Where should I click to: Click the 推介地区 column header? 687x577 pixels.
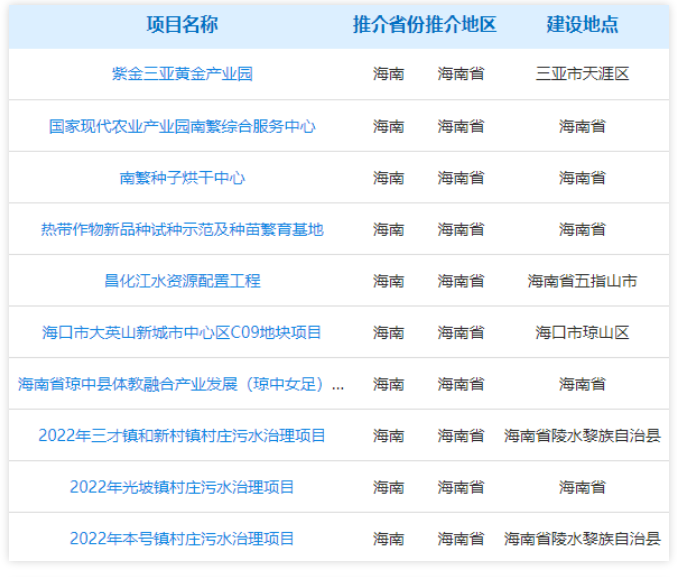tap(461, 25)
